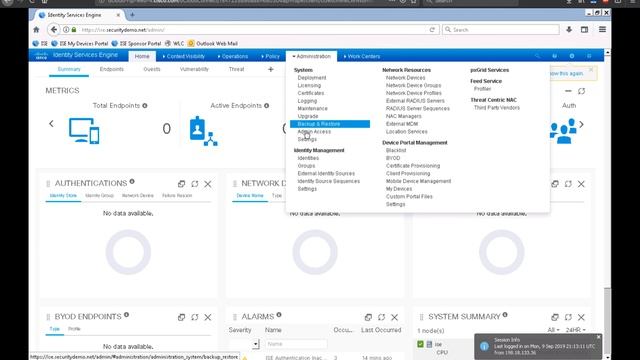The height and width of the screenshot is (360, 640).
Task: Select Third Party Vendors under Threat Centric NAC
Action: 497,108
